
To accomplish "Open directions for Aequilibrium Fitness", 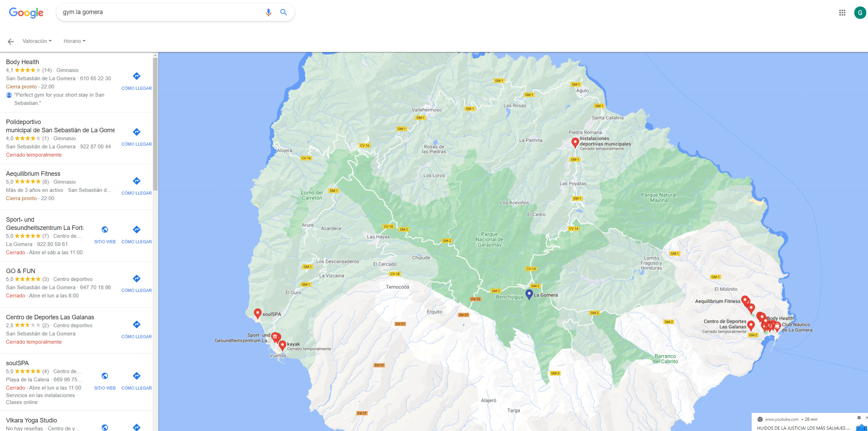I will [136, 186].
